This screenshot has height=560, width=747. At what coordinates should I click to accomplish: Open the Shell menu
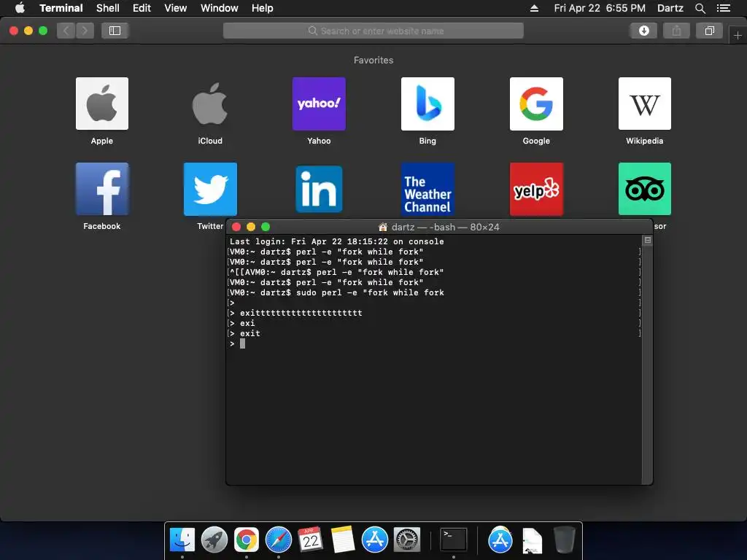coord(108,8)
